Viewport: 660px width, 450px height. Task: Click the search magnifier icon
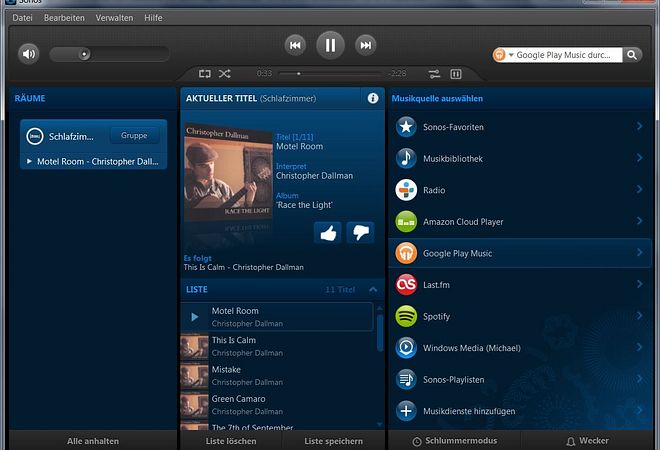(632, 55)
